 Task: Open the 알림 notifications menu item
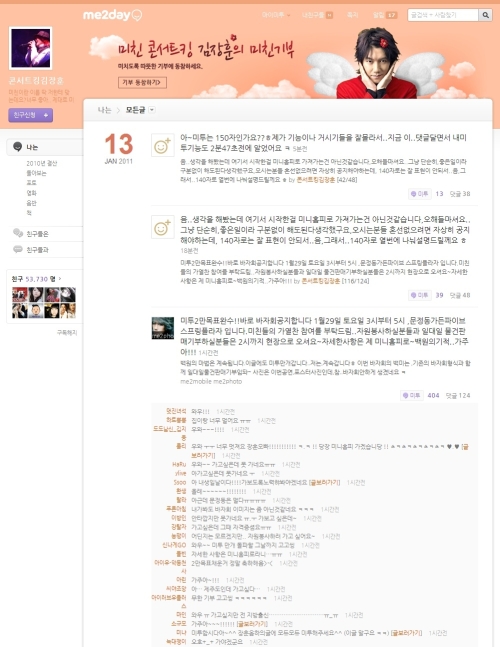click(385, 15)
